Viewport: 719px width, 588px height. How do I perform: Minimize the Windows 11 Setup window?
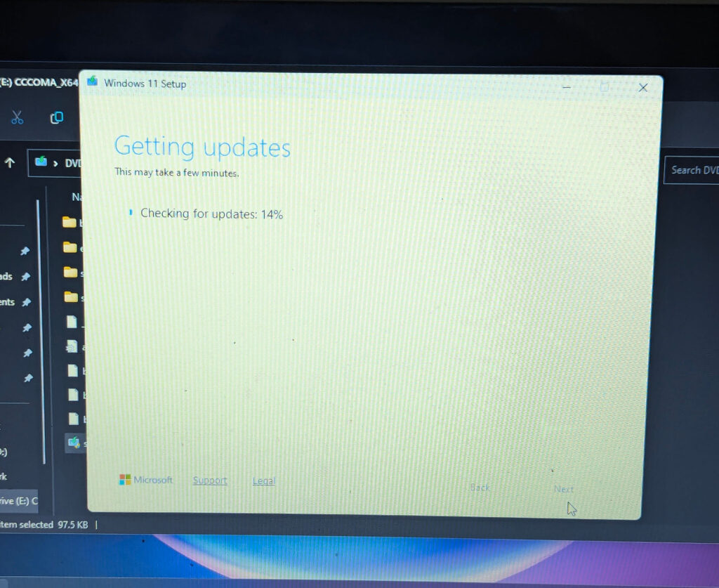(567, 86)
